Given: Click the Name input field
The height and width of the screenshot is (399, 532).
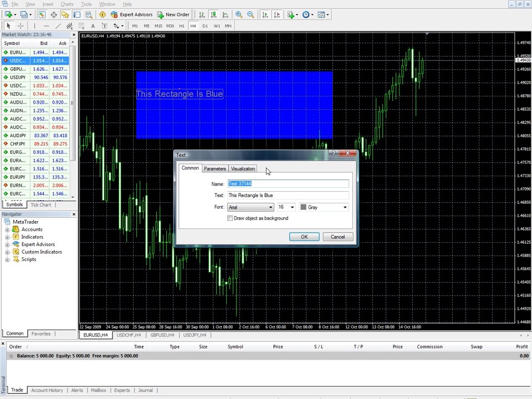Looking at the screenshot, I should coord(288,183).
